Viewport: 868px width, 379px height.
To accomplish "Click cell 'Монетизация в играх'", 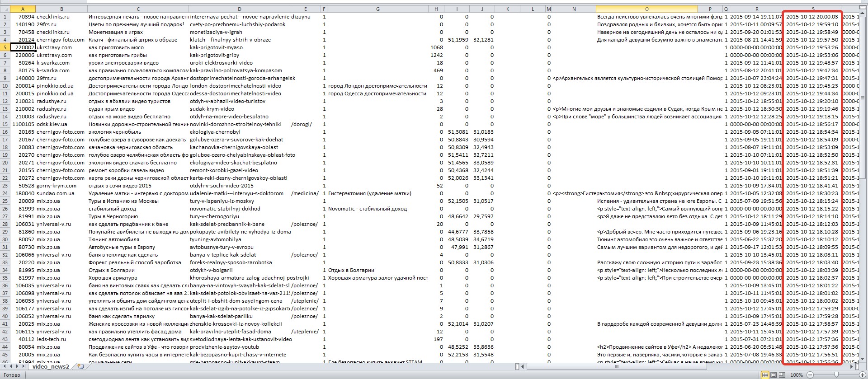I will (138, 32).
